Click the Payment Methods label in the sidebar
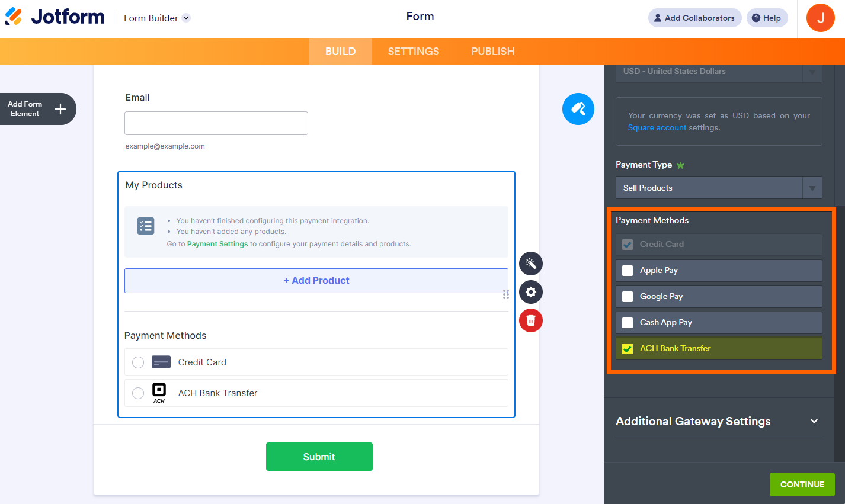This screenshot has height=504, width=845. tap(652, 220)
